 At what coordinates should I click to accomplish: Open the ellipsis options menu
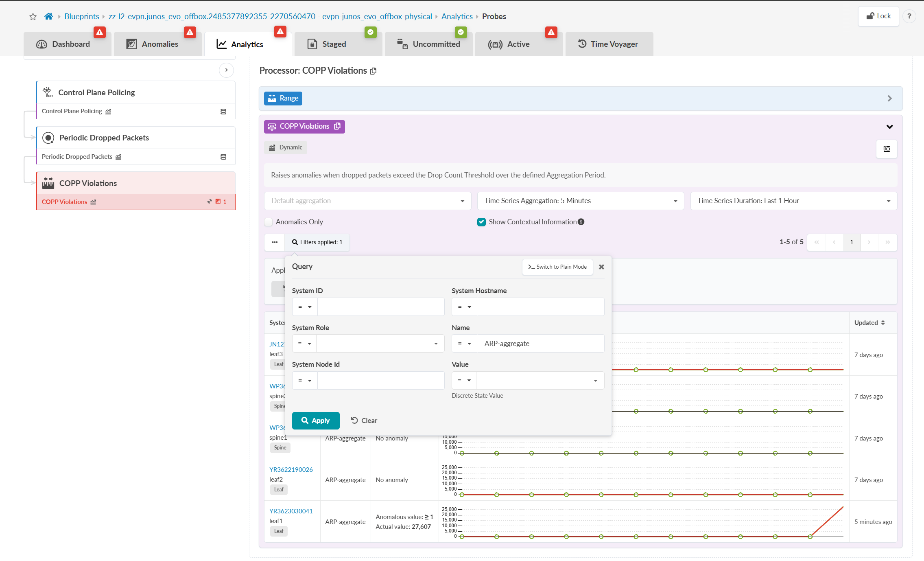click(x=275, y=242)
